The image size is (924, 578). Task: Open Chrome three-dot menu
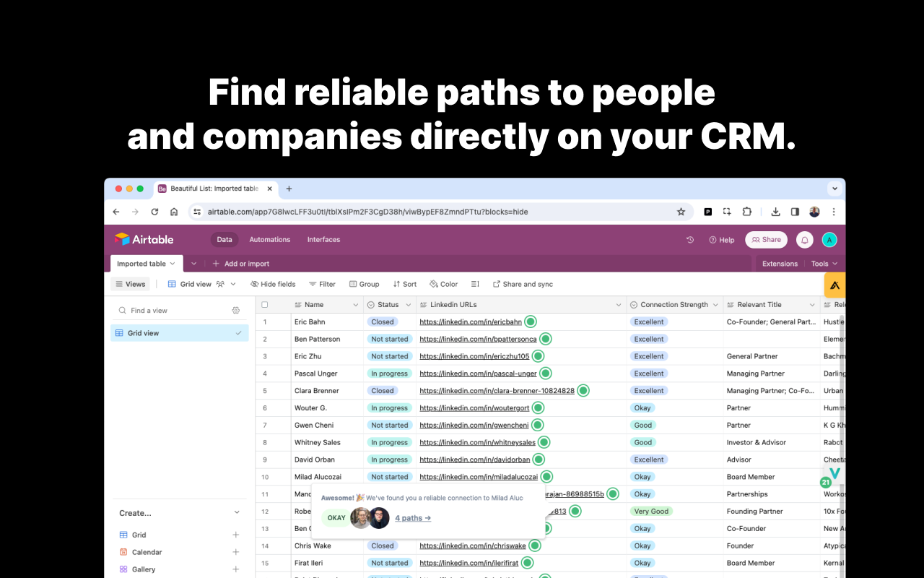[x=834, y=212]
